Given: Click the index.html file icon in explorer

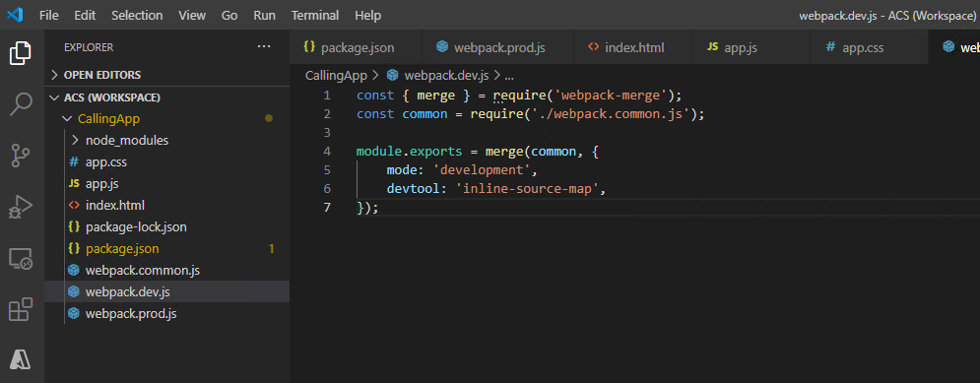Looking at the screenshot, I should 74,206.
